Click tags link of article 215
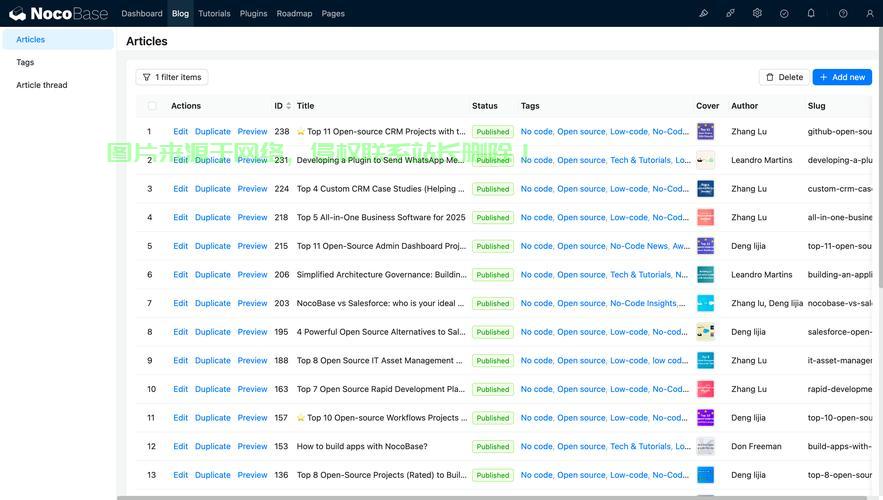 (x=605, y=246)
